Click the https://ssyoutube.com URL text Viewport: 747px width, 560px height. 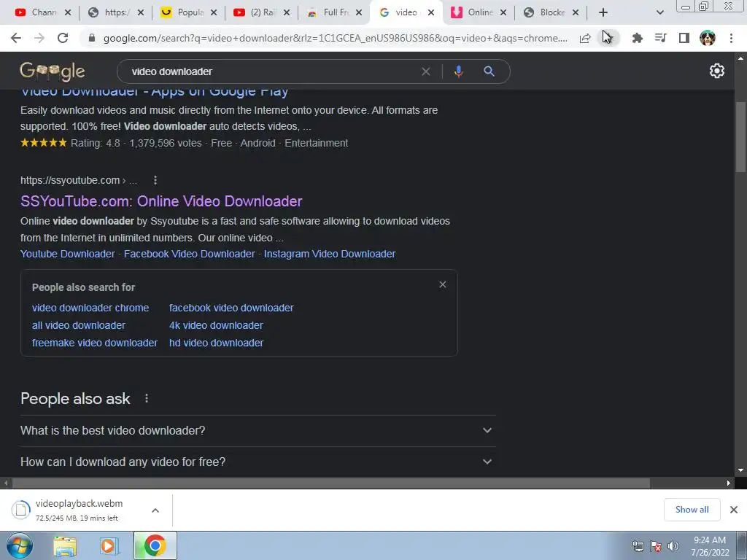click(x=70, y=181)
